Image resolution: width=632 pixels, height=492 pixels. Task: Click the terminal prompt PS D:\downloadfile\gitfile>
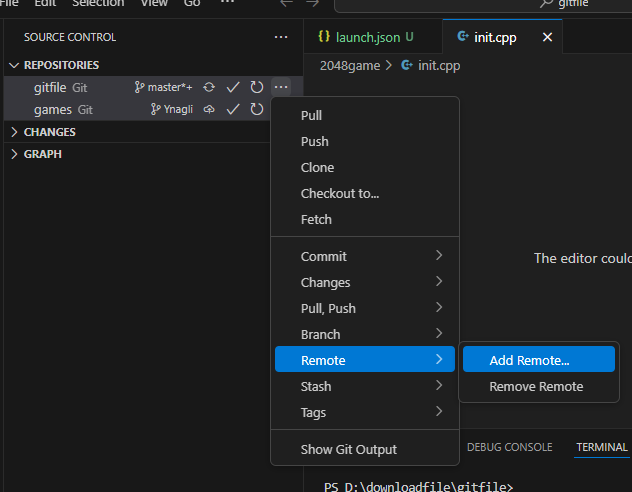click(418, 486)
